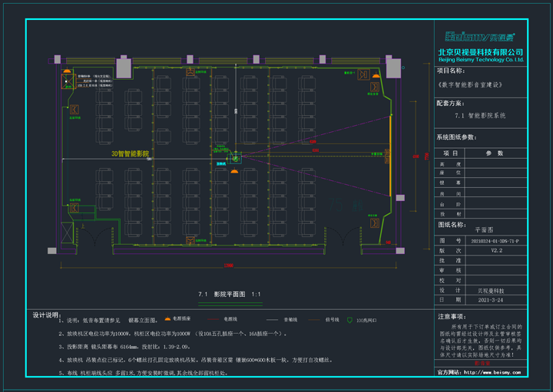
Task: Click the '项 目' table header
Action: click(450, 153)
